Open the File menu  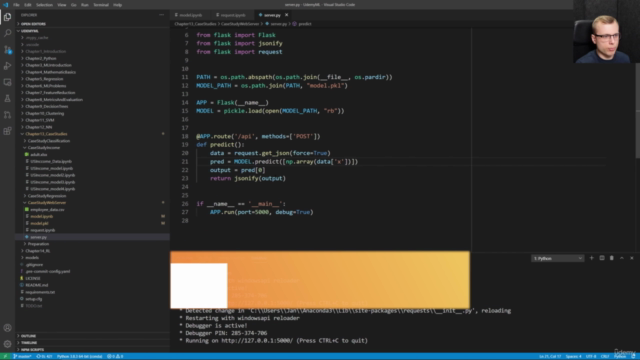pyautogui.click(x=16, y=5)
